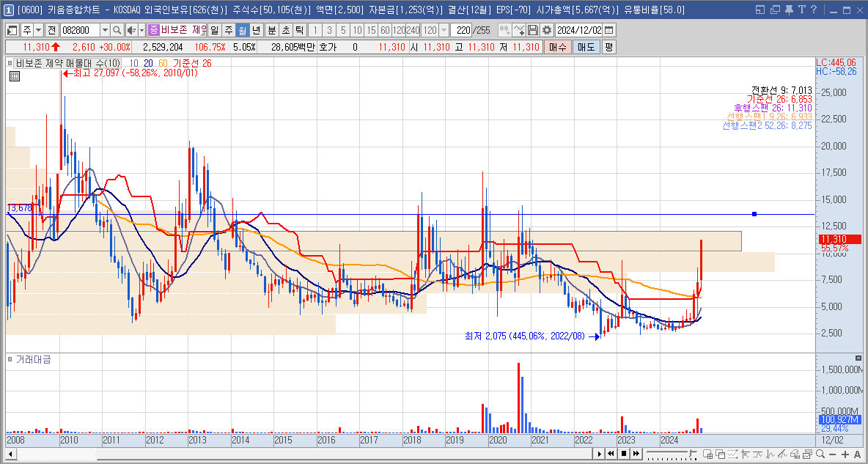The width and height of the screenshot is (868, 464).
Task: Click the candlestick compare chart icon
Action: point(504,31)
